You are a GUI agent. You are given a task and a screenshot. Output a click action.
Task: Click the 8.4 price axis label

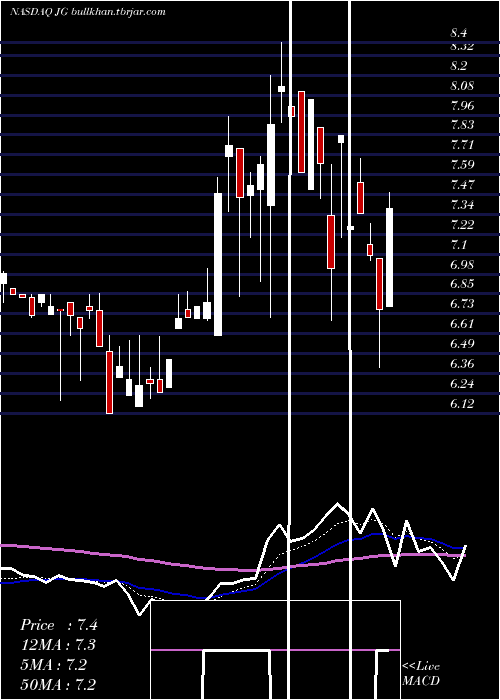pyautogui.click(x=459, y=33)
